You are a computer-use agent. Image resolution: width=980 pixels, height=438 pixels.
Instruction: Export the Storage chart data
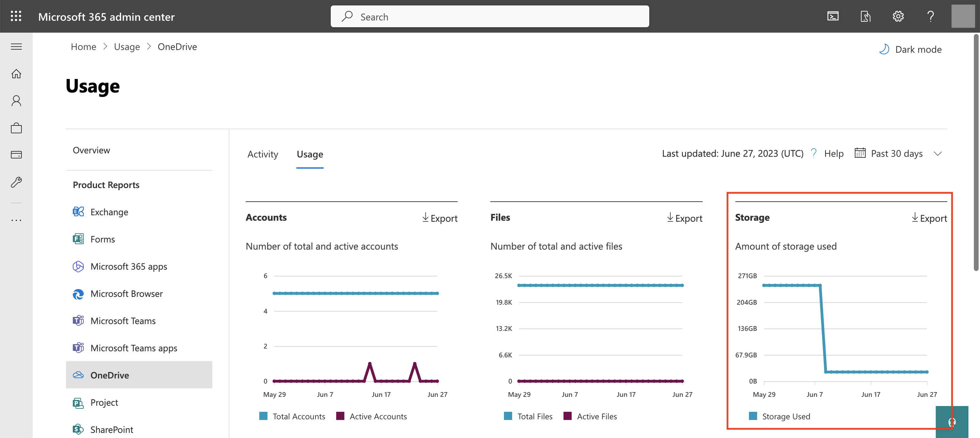click(929, 218)
